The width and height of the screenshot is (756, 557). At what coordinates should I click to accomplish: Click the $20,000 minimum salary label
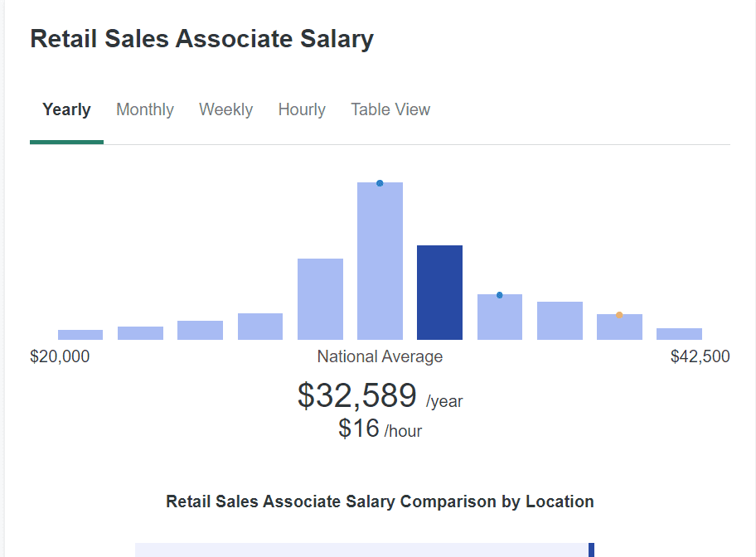click(x=60, y=356)
